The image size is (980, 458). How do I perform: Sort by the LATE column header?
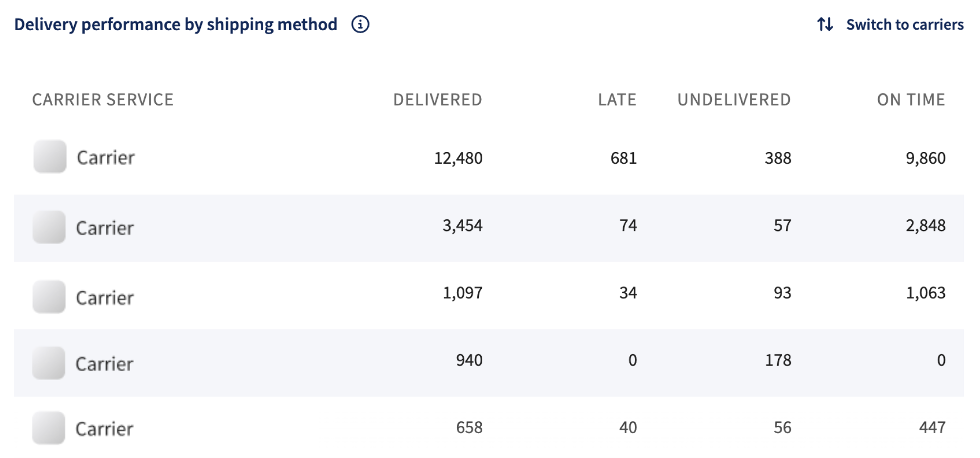[x=617, y=100]
